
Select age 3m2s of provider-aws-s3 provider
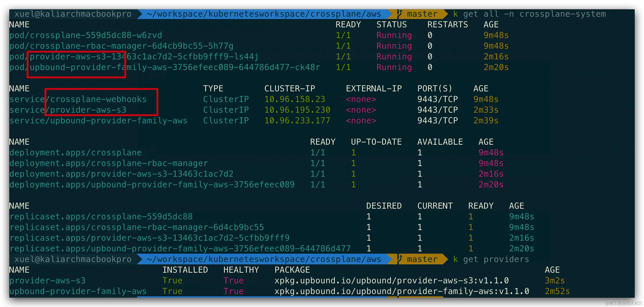(555, 281)
